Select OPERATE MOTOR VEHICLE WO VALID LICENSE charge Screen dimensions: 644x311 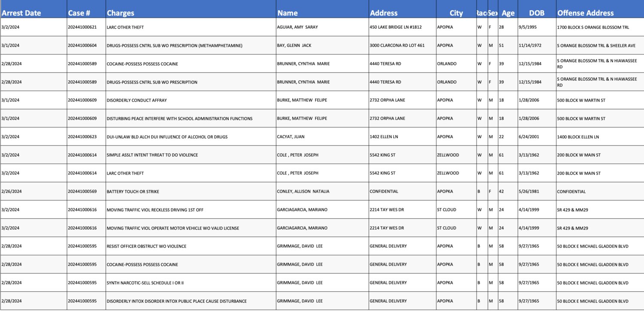(x=173, y=228)
